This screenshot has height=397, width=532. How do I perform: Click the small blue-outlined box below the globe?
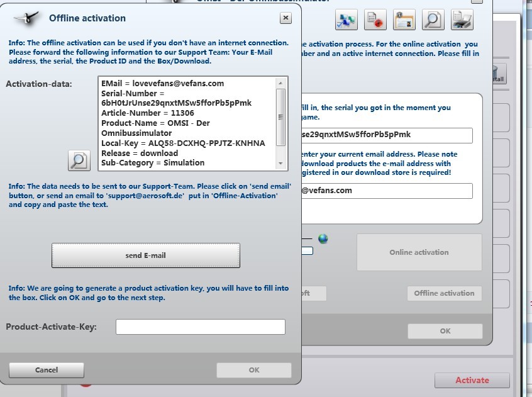pyautogui.click(x=307, y=251)
